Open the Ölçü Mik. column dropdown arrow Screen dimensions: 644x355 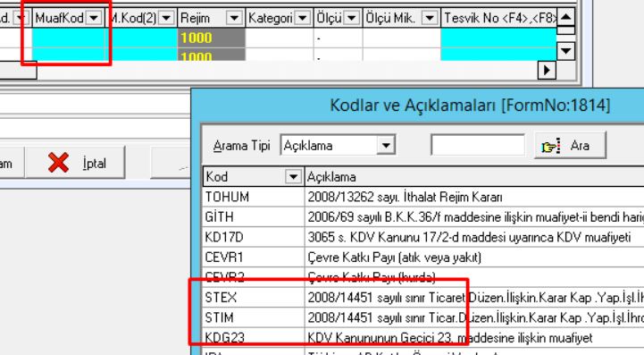[x=430, y=18]
